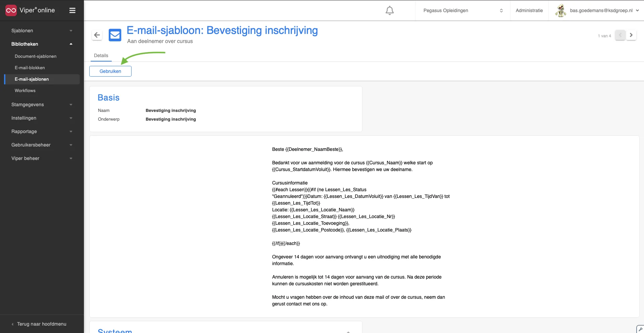Open the notifications bell
644x333 pixels.
(390, 10)
